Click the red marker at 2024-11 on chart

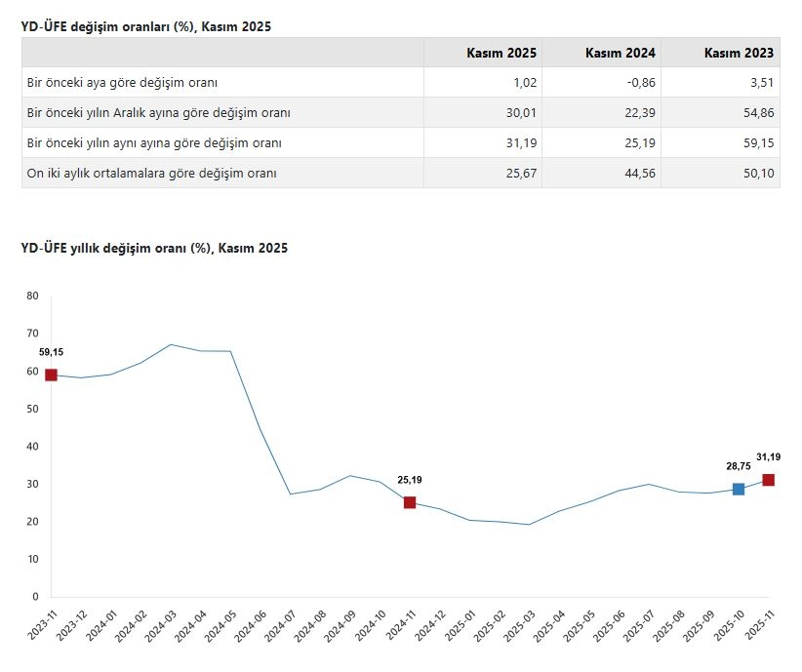click(x=410, y=502)
